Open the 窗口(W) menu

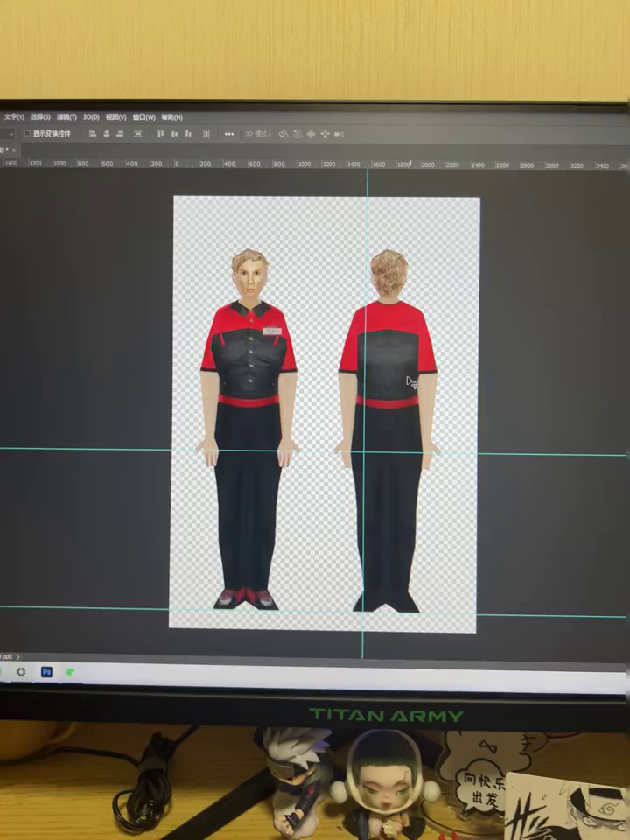point(143,117)
